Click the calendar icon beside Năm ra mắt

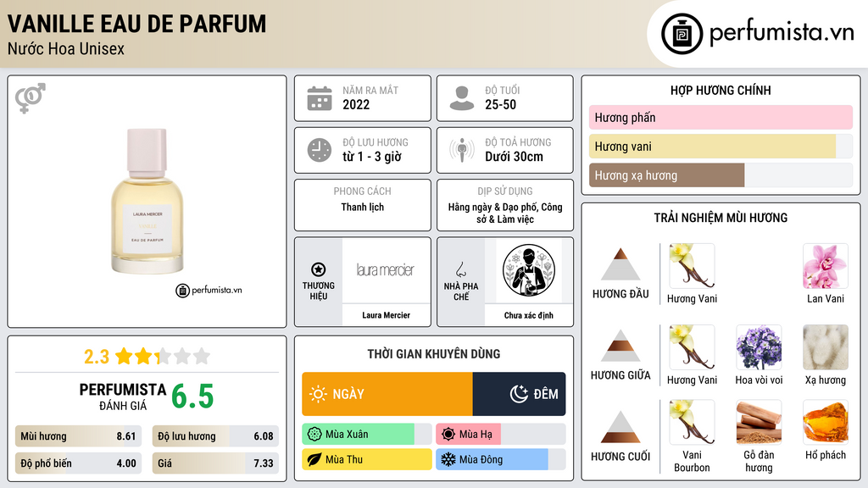click(x=320, y=98)
